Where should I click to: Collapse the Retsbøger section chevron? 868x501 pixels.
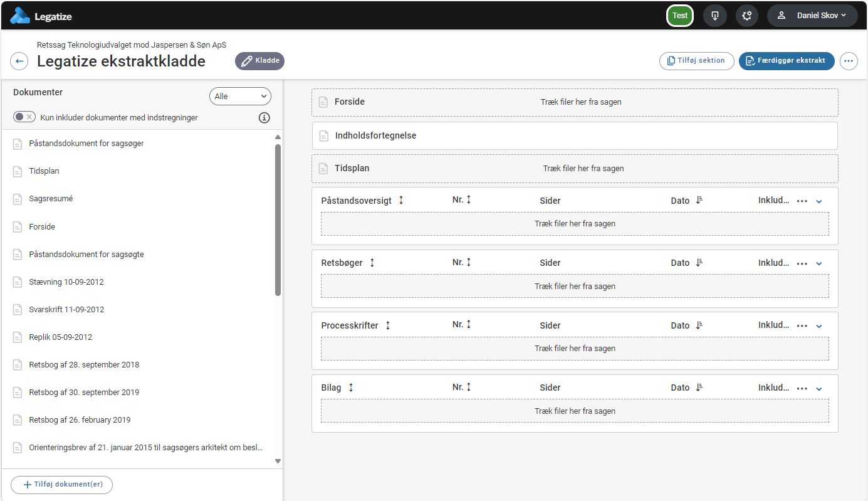pos(818,264)
